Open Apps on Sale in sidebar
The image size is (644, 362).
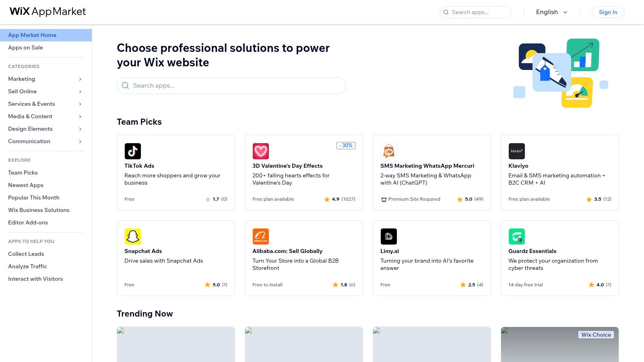point(25,47)
